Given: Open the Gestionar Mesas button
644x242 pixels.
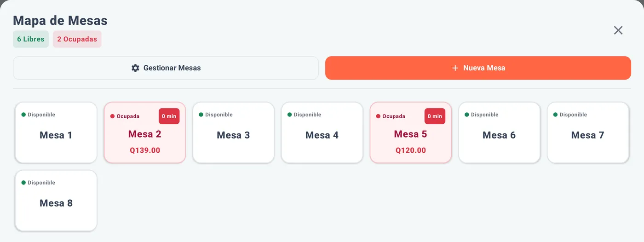Looking at the screenshot, I should pos(166,68).
